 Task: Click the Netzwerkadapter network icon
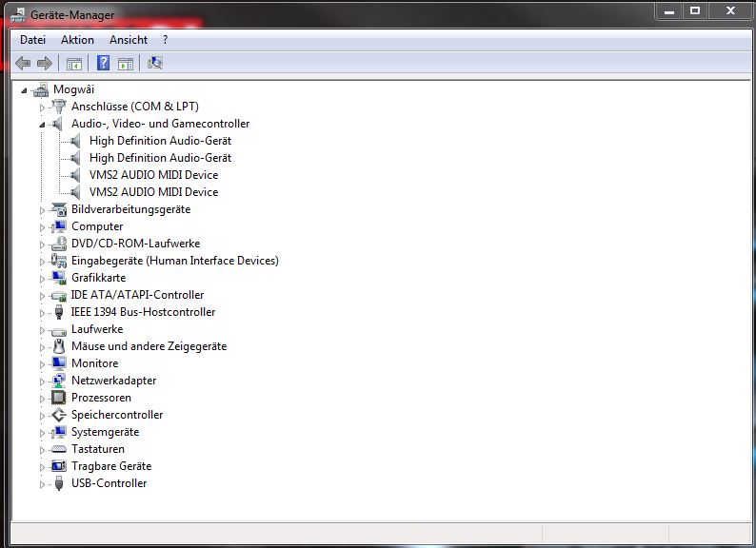click(59, 381)
